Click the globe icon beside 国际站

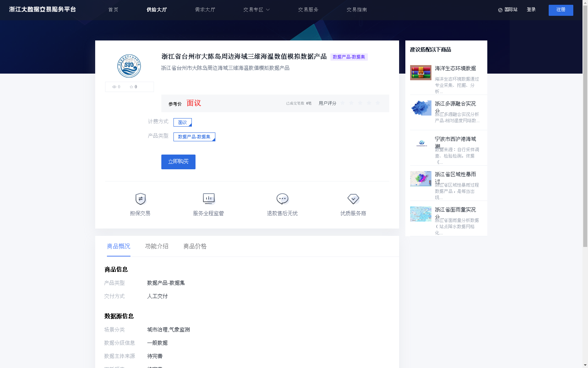click(499, 10)
